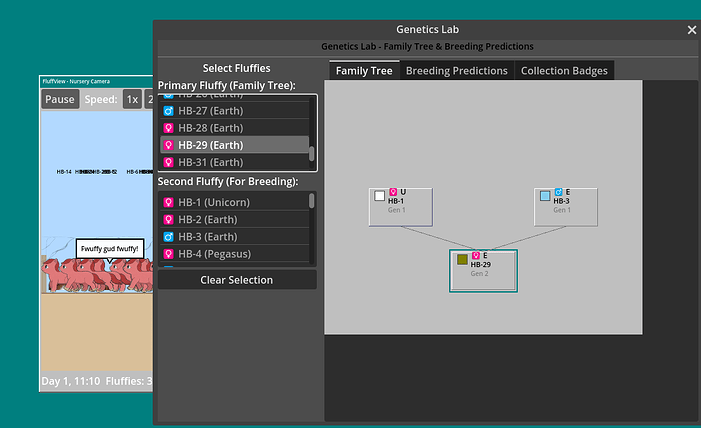The height and width of the screenshot is (428, 701).
Task: Click the male icon on HB-3 tree node
Action: [558, 192]
